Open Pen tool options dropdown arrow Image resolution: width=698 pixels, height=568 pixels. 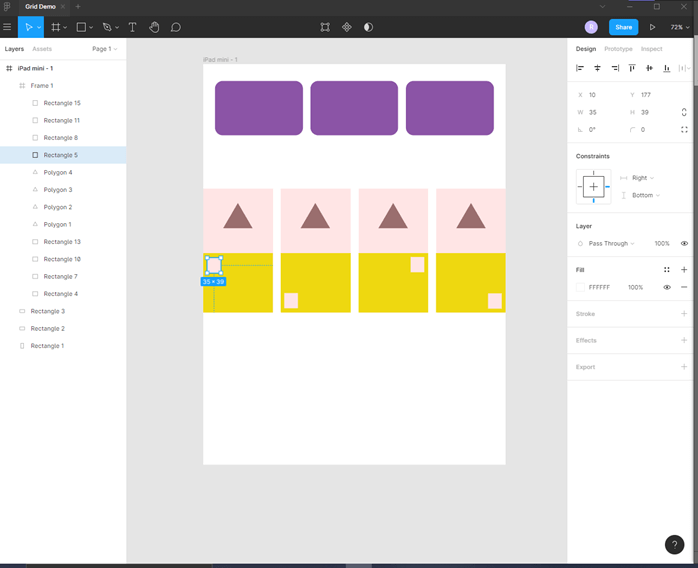pos(117,28)
